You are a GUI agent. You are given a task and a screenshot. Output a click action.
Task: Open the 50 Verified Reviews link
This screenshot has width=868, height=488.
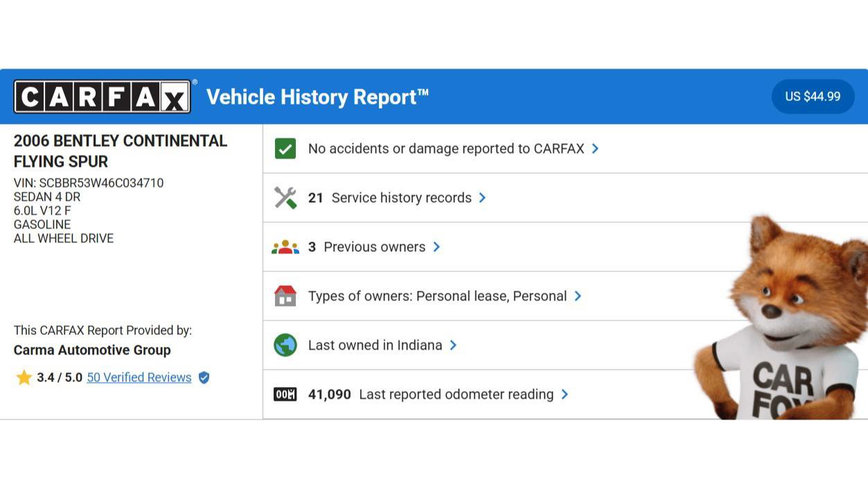pos(139,378)
